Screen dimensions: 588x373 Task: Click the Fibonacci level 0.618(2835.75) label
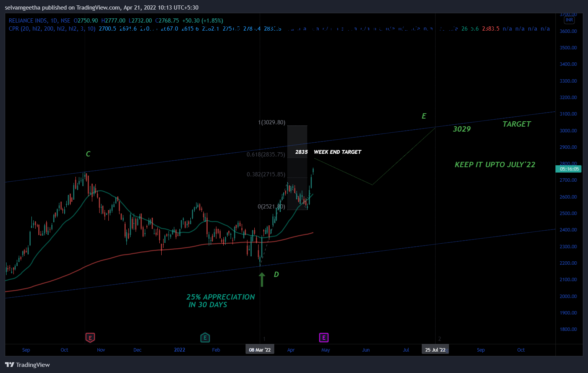pyautogui.click(x=266, y=155)
